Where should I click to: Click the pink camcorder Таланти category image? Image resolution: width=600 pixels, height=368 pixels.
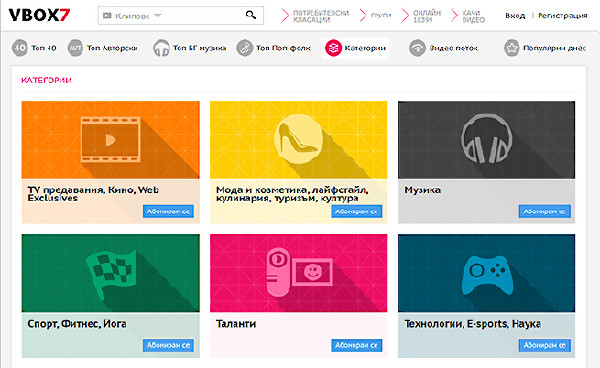[x=298, y=273]
